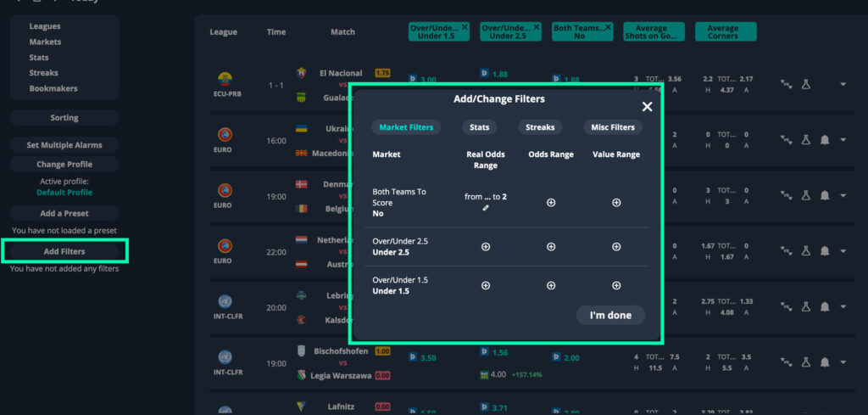Set alarm bell for Denmark match
Viewport: 868px width, 415px height.
click(825, 195)
